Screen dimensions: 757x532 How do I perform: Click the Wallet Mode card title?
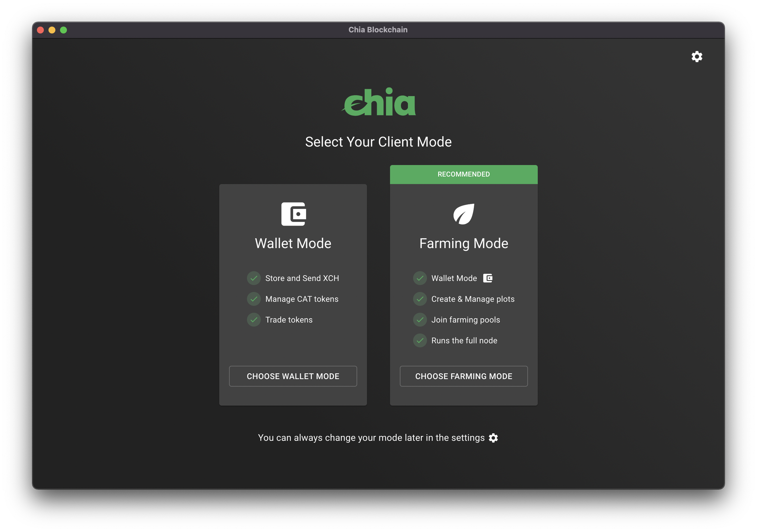pyautogui.click(x=293, y=243)
